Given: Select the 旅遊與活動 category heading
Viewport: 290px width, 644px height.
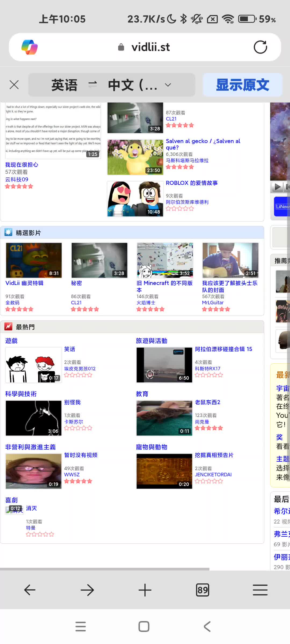Looking at the screenshot, I should (151, 341).
